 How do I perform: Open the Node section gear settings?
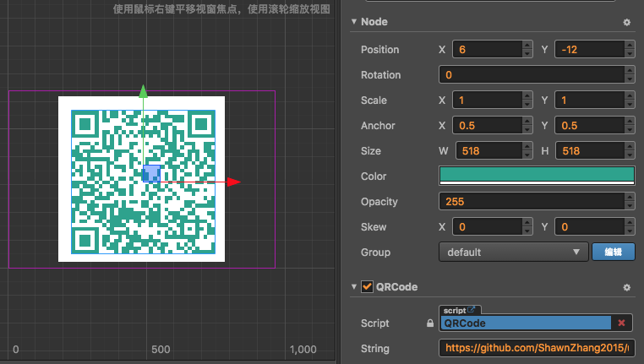click(626, 22)
